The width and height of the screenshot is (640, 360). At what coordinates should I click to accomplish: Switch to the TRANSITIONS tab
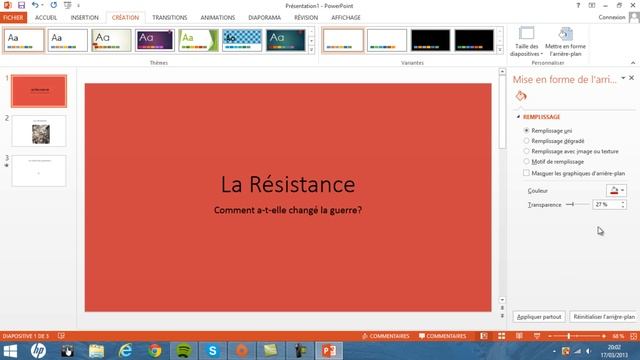click(170, 18)
